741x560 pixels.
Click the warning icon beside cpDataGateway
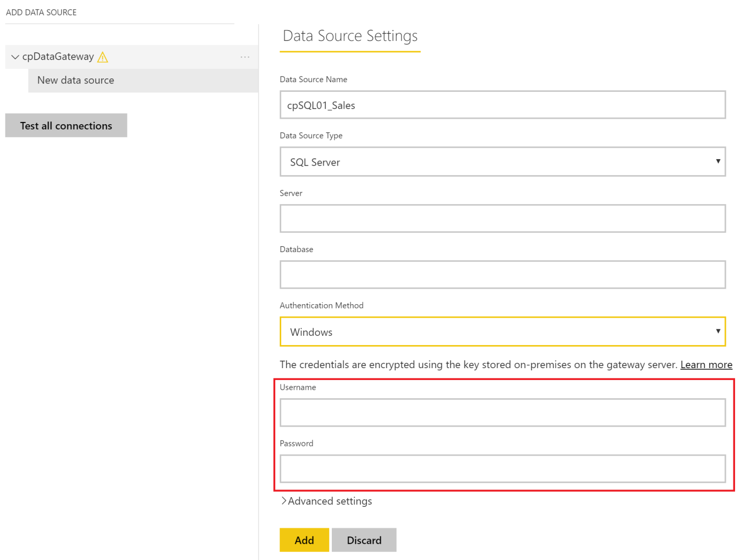click(x=103, y=57)
